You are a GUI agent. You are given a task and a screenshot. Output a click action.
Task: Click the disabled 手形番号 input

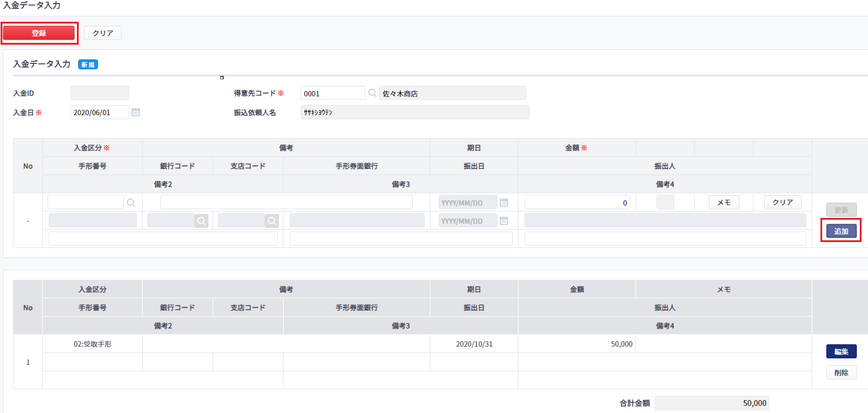[93, 221]
